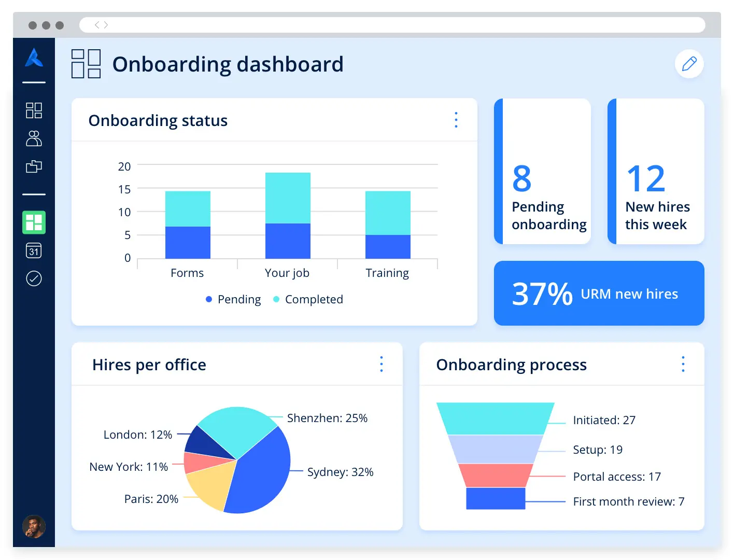The width and height of the screenshot is (734, 560).
Task: Click the blue logo in the sidebar
Action: (34, 58)
